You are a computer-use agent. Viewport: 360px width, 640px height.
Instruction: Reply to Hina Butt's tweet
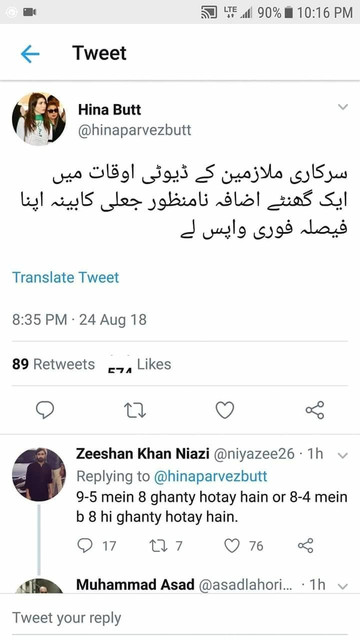45,410
